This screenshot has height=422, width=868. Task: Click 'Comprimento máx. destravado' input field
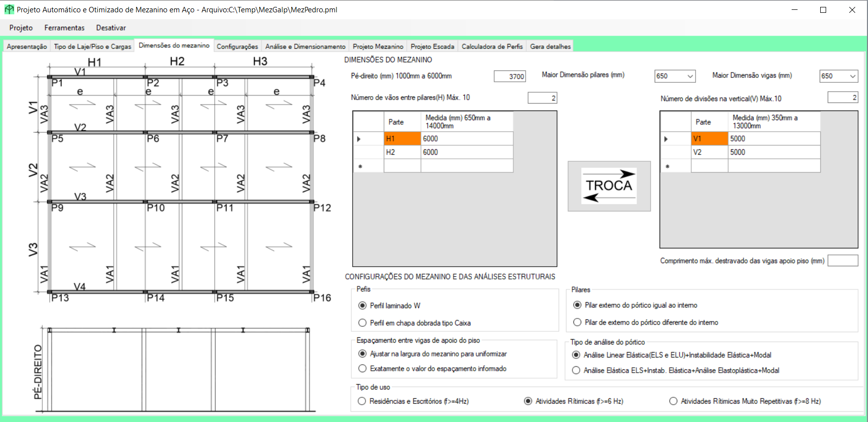pos(842,261)
